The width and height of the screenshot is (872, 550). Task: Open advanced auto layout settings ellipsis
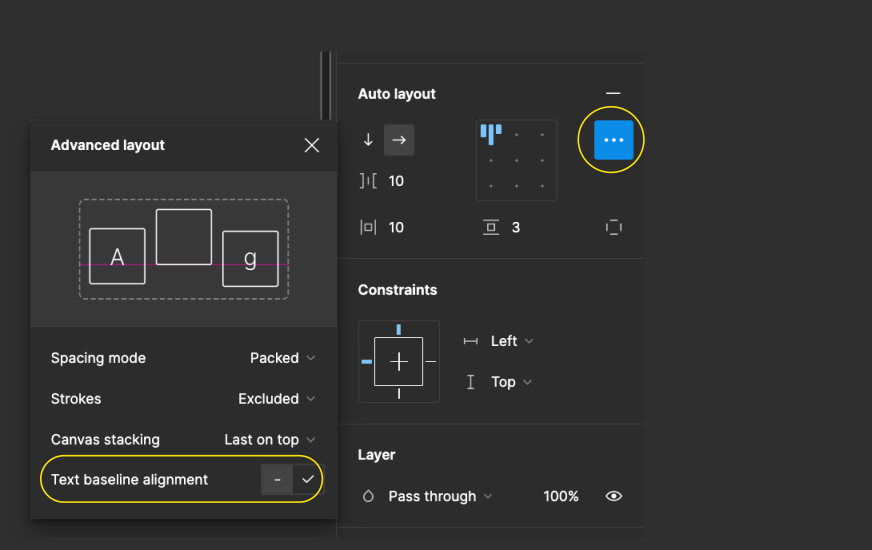click(613, 140)
